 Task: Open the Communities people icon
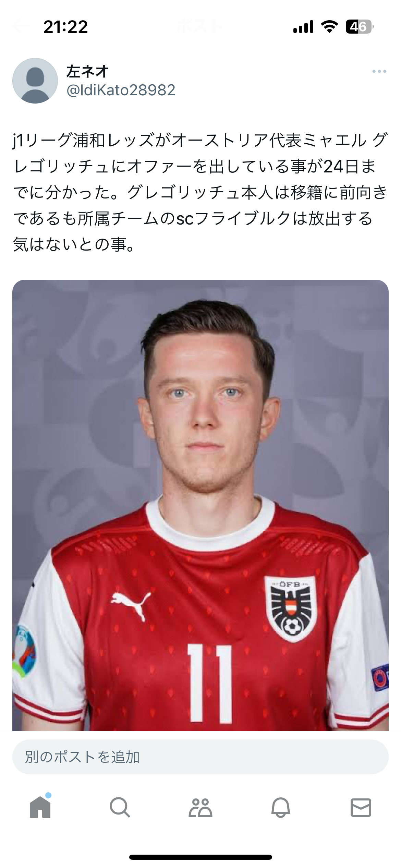click(200, 807)
